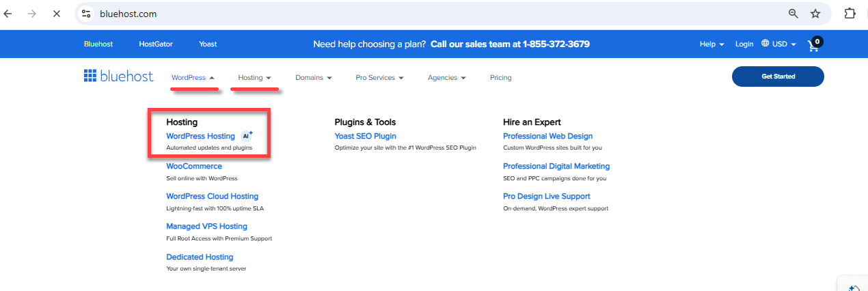This screenshot has width=868, height=291.
Task: Open Professional Digital Marketing link
Action: 556,166
